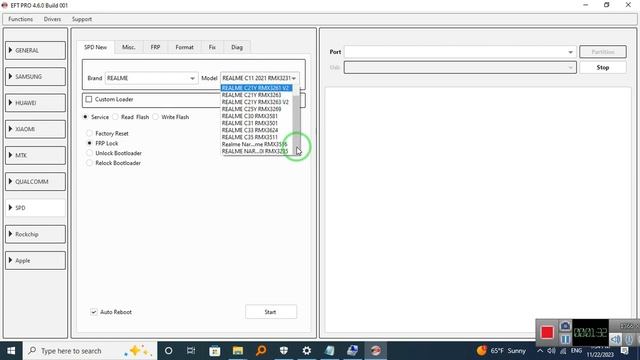Screen dimensions: 640x360
Task: Toggle the recorder speaker audio icon
Action: (x=616, y=339)
